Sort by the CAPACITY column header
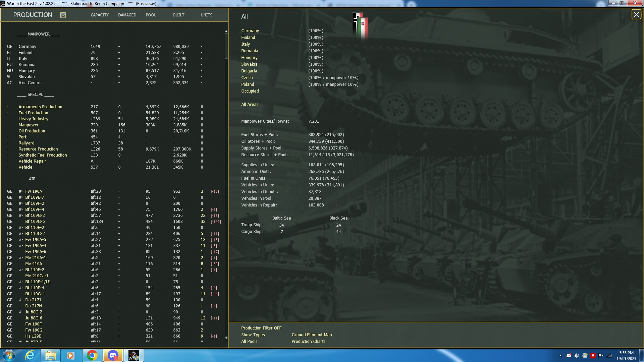644x362 pixels. [x=99, y=15]
